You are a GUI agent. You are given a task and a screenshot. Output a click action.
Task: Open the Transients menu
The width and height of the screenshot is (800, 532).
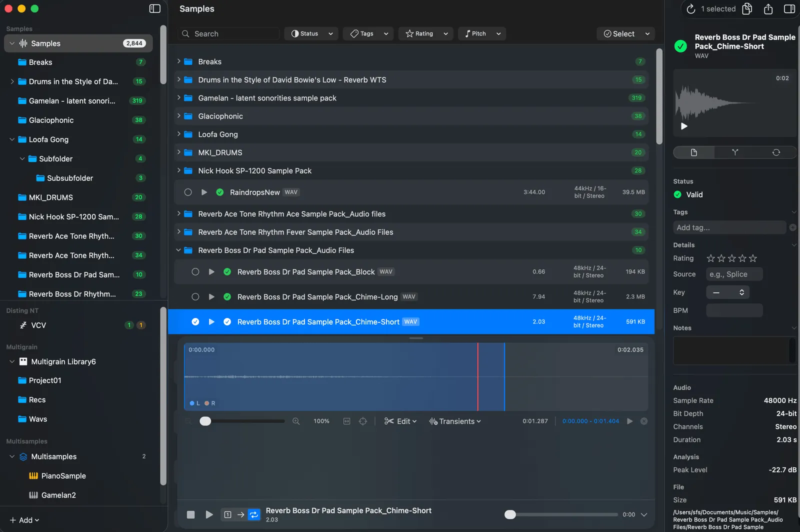(x=455, y=421)
